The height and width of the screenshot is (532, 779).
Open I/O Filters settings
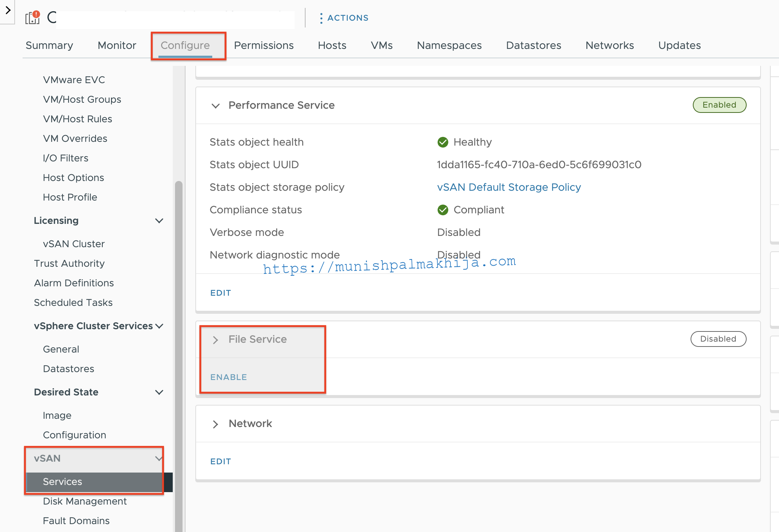(65, 158)
